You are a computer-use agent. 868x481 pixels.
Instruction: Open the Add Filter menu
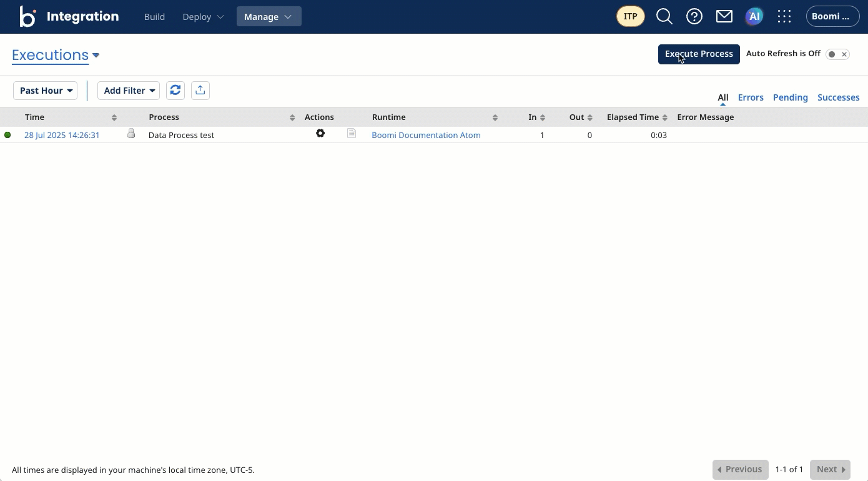coord(129,90)
